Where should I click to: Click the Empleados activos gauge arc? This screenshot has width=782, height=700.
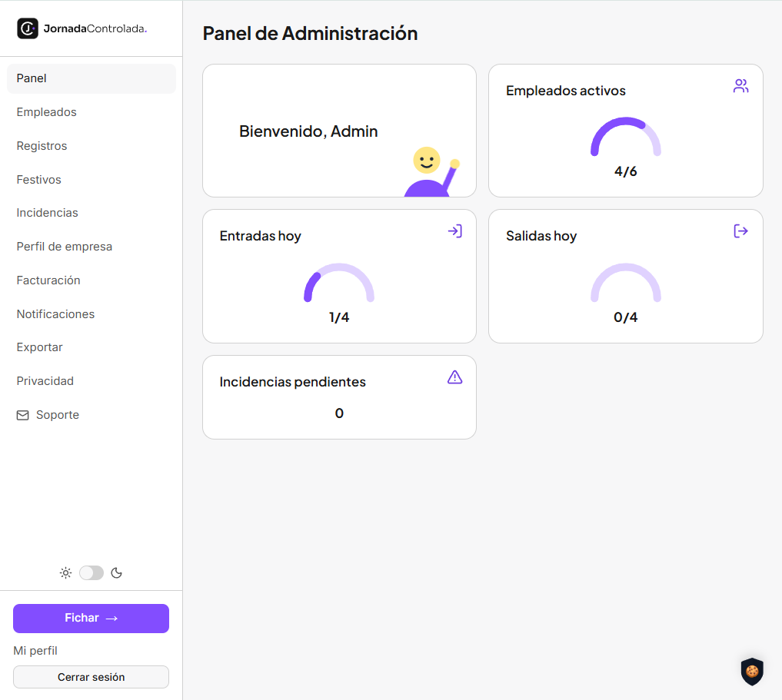(625, 136)
